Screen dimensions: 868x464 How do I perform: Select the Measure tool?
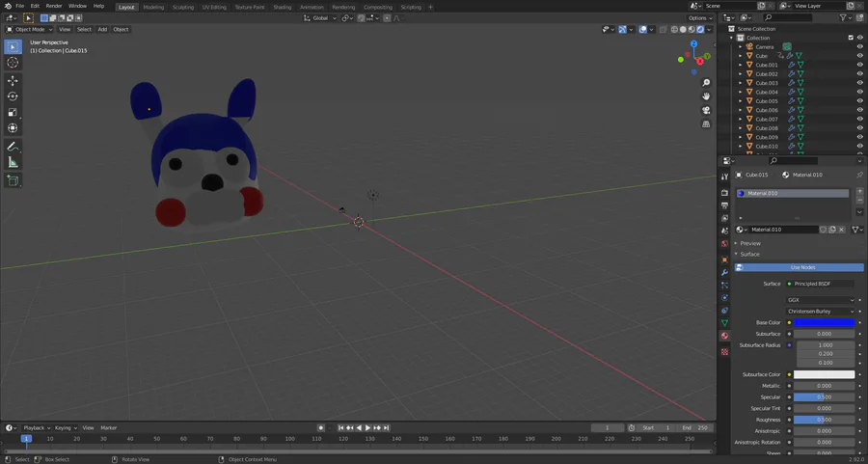point(13,162)
